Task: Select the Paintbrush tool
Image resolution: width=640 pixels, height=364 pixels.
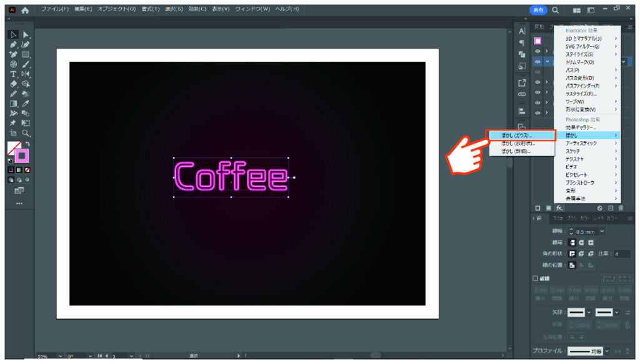Action: (26, 64)
